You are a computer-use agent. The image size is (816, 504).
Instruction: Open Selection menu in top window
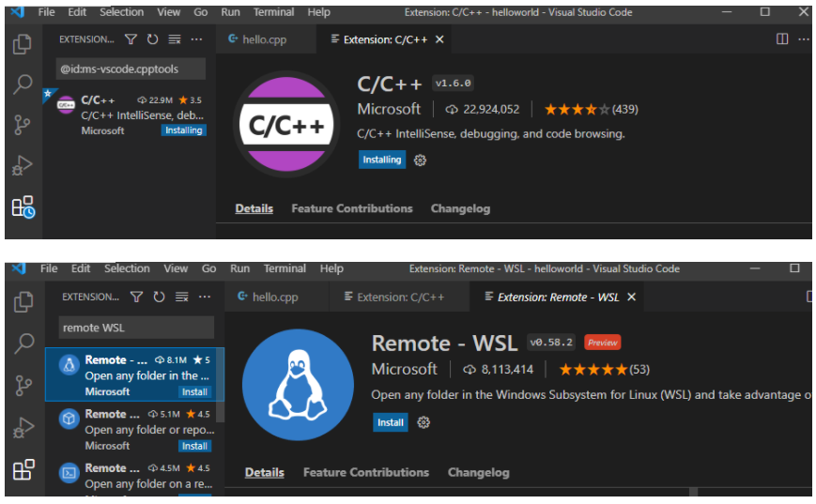coord(122,12)
